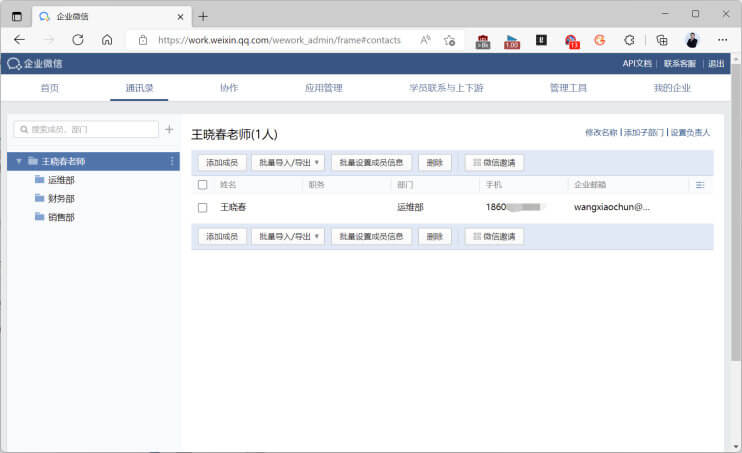Open the bottom 批量导入/导出 dropdown
The image size is (742, 453).
288,236
